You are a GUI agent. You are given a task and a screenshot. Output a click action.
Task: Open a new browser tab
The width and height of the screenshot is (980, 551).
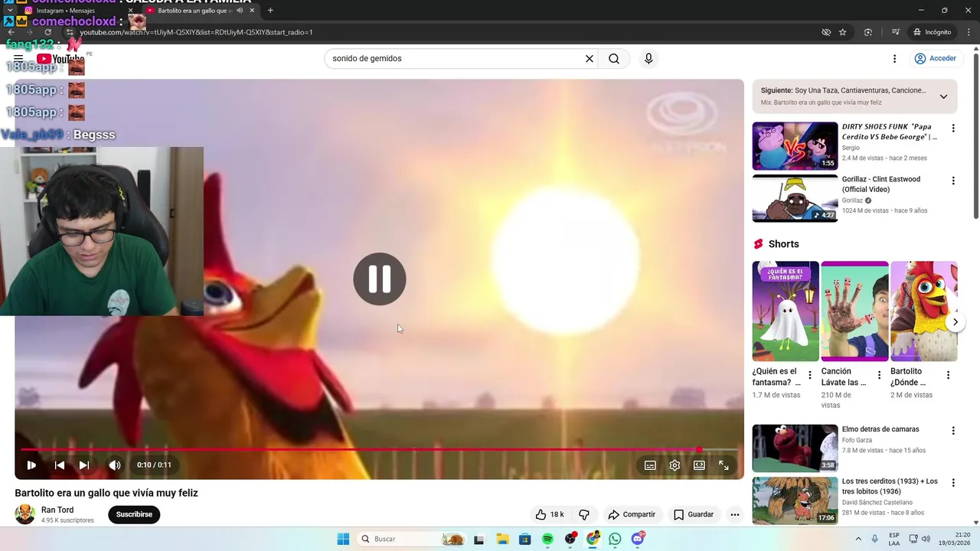coord(270,11)
